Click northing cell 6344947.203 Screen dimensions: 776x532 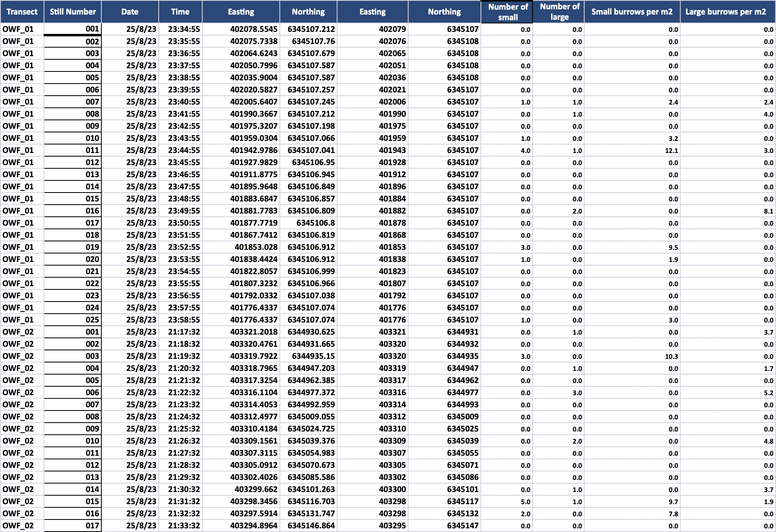(308, 368)
